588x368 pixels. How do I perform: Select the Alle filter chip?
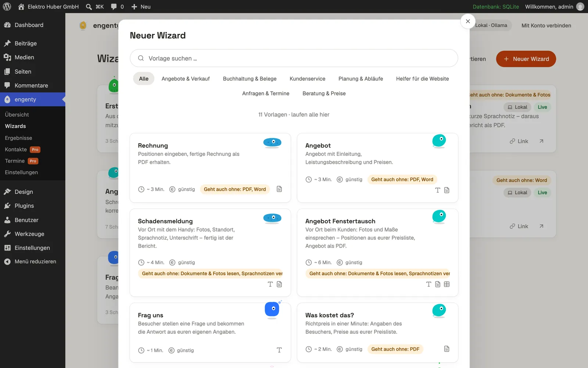tap(144, 79)
